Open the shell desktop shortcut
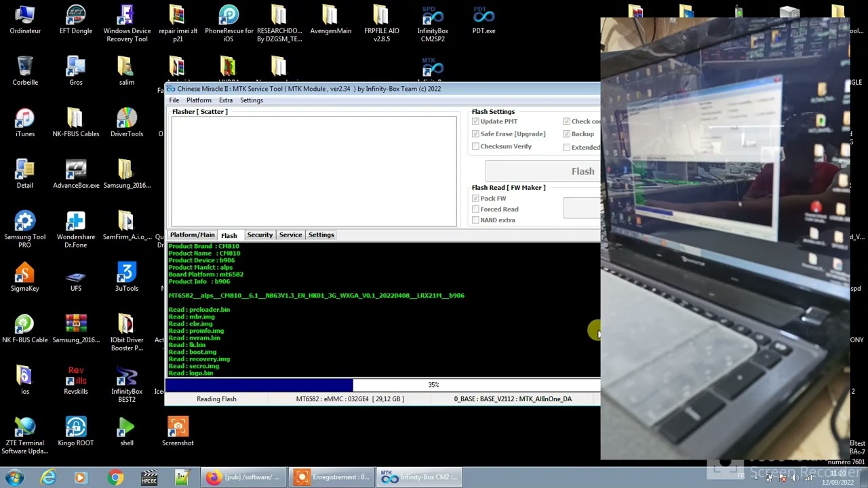 pyautogui.click(x=127, y=432)
